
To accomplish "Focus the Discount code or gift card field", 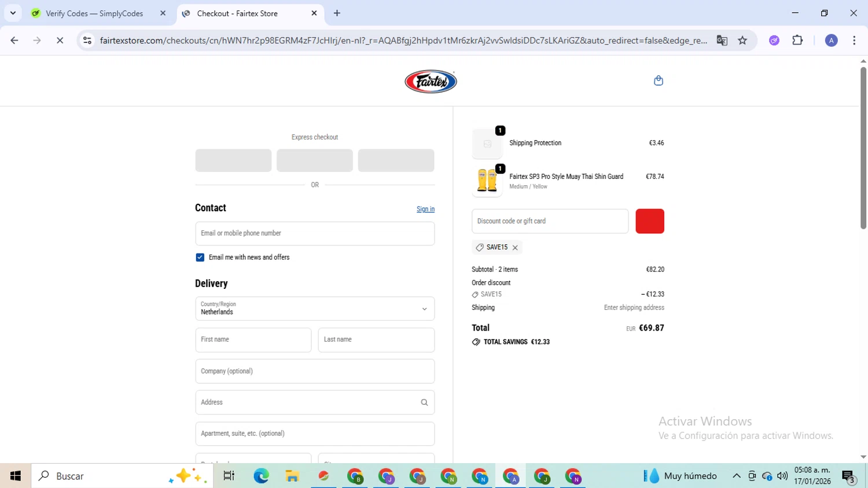I will (x=550, y=221).
